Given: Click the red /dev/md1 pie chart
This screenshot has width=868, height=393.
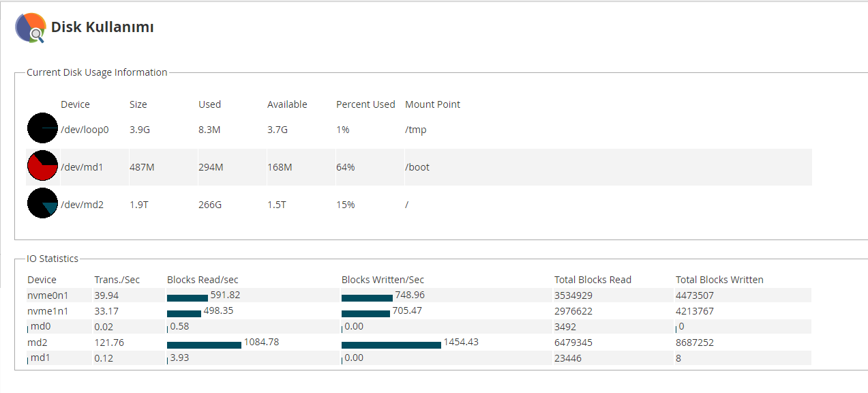Looking at the screenshot, I should (42, 166).
